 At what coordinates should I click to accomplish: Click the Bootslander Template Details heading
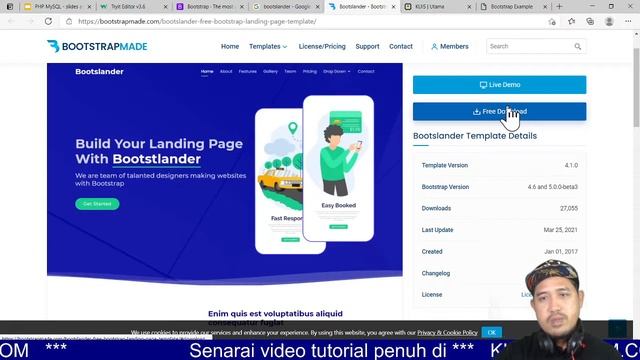click(x=475, y=136)
